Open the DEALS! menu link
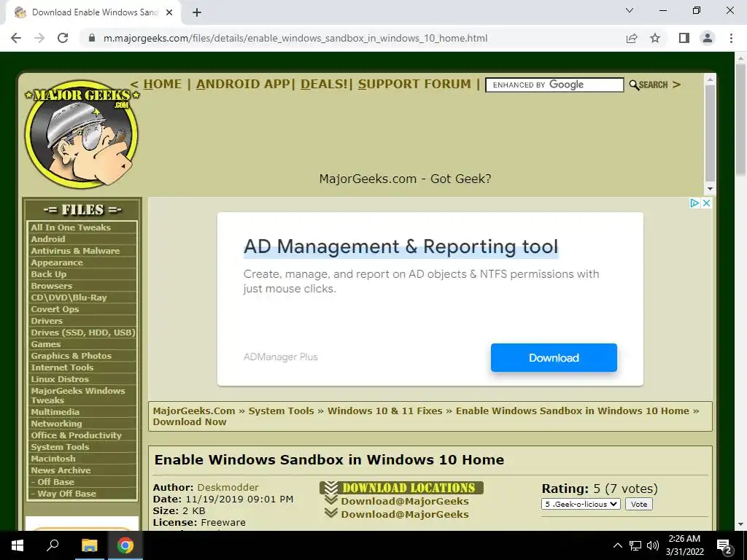747x560 pixels. [324, 84]
